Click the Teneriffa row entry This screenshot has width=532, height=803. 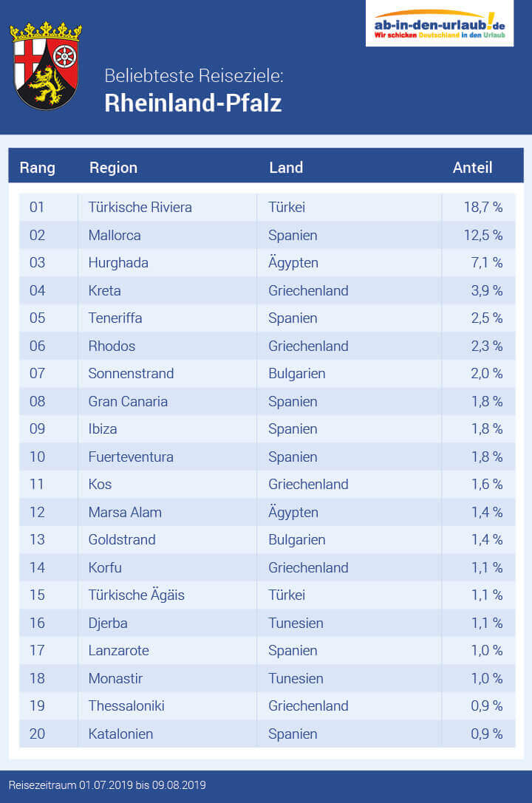[115, 318]
